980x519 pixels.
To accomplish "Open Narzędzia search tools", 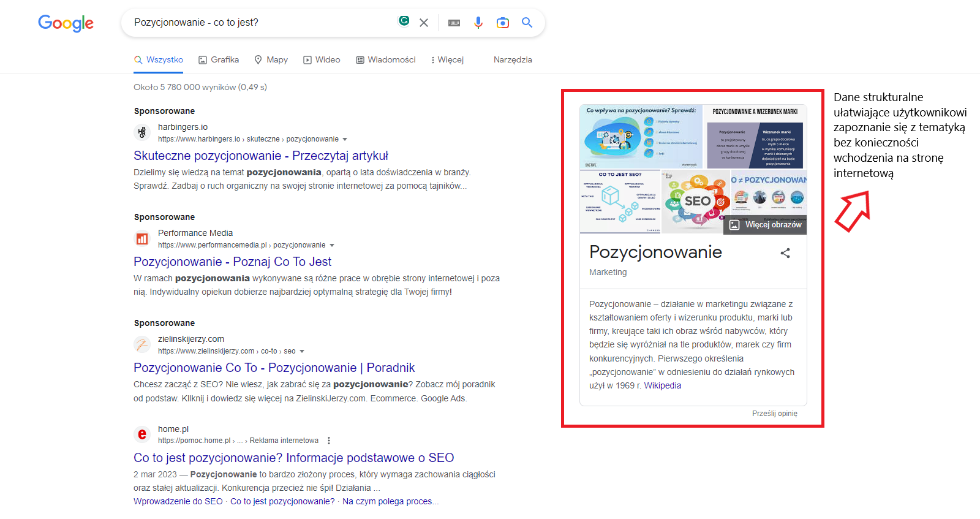I will 513,60.
